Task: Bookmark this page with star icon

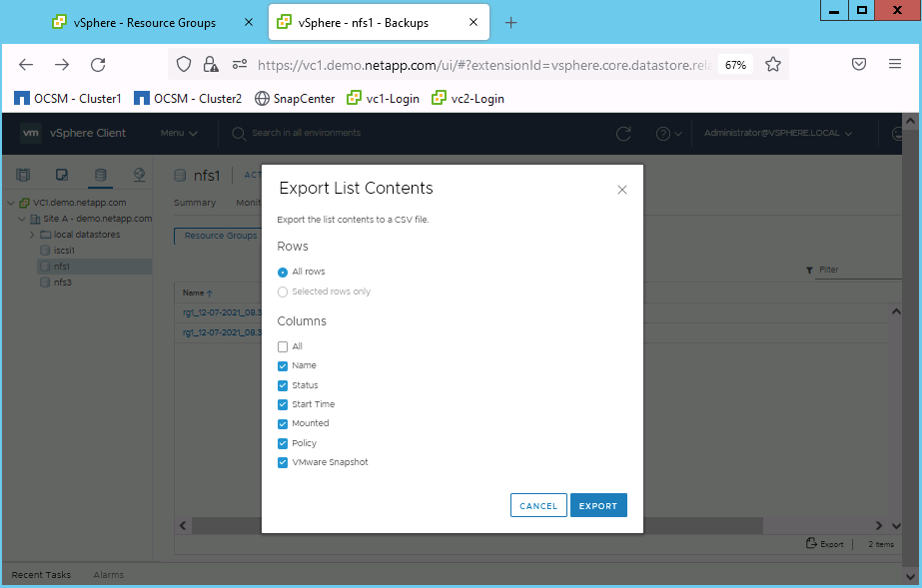Action: click(772, 65)
